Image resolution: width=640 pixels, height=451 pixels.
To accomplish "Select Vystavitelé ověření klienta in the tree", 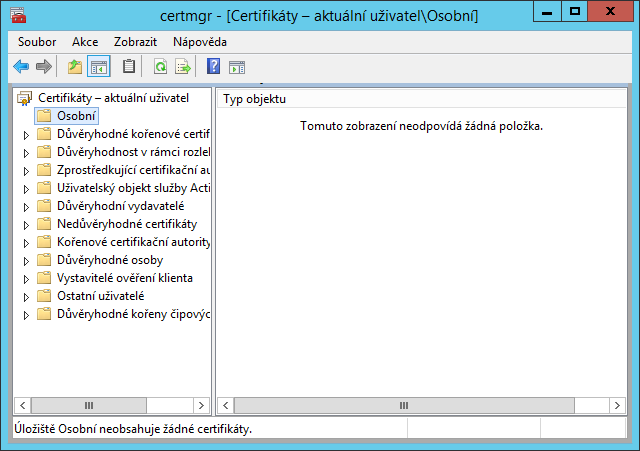I will pos(124,278).
